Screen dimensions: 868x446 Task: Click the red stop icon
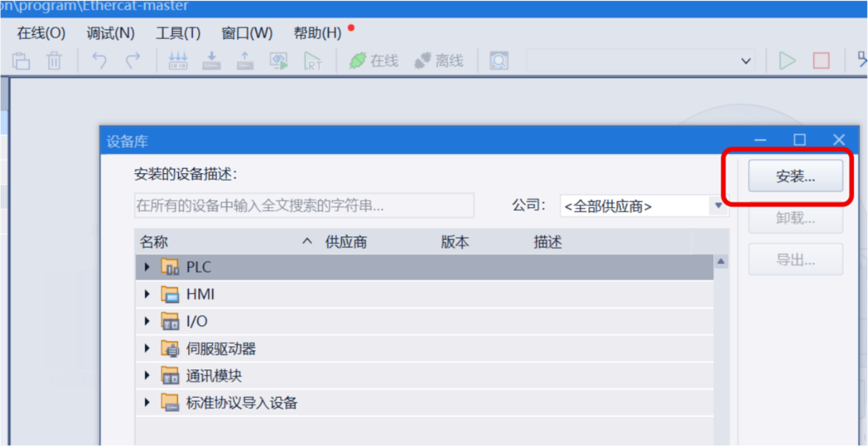[x=821, y=61]
